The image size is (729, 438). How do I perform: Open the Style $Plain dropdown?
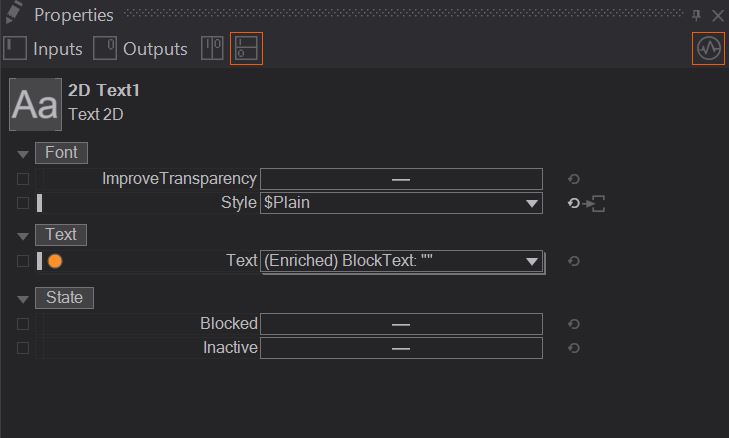click(x=532, y=204)
